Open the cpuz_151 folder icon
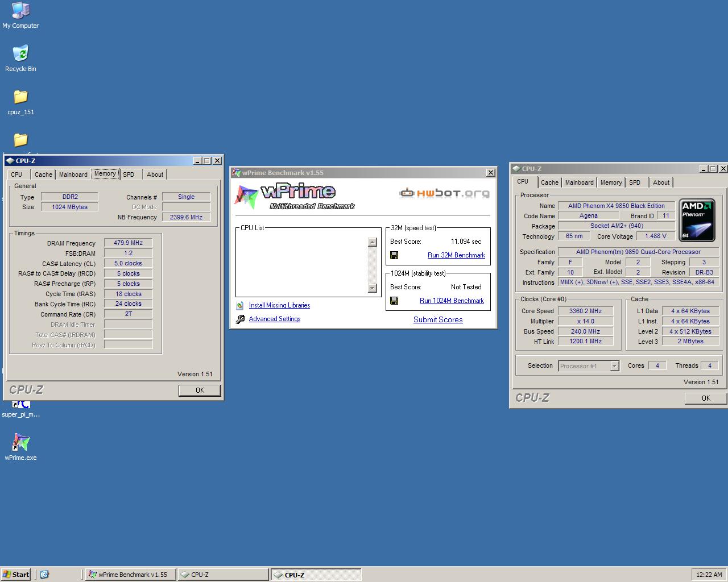Viewport: 728px width, 582px height. 20,102
